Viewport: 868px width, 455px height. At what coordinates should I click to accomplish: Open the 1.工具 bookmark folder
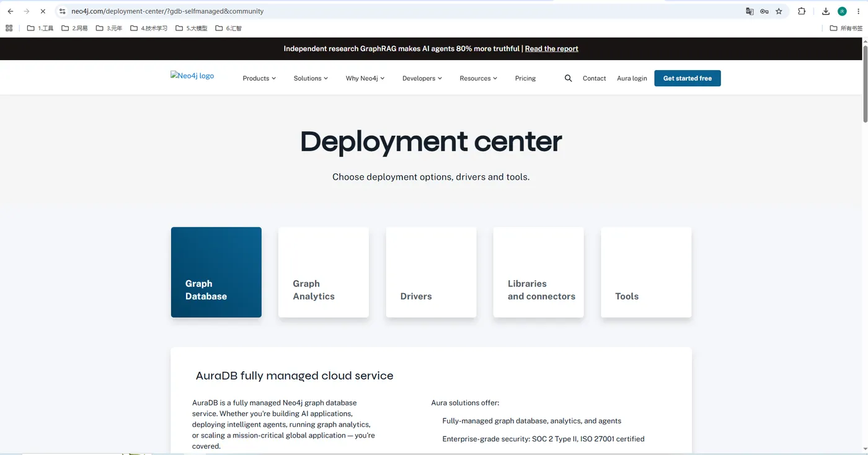pos(40,28)
